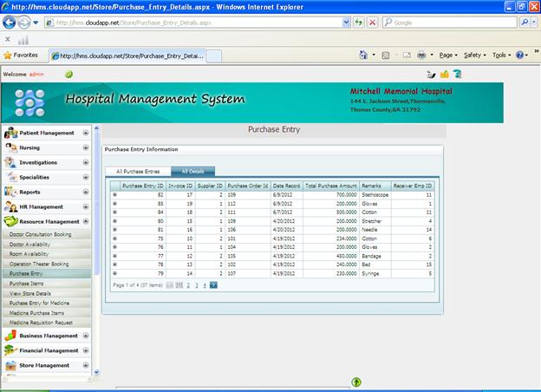This screenshot has width=541, height=392.
Task: Open the Safety menu dropdown
Action: point(474,55)
